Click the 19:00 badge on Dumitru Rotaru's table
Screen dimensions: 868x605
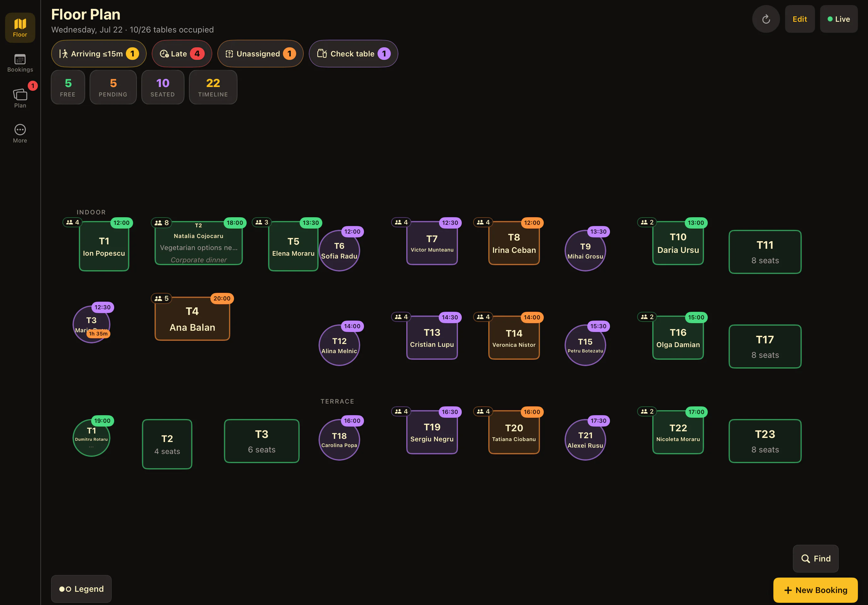(103, 421)
